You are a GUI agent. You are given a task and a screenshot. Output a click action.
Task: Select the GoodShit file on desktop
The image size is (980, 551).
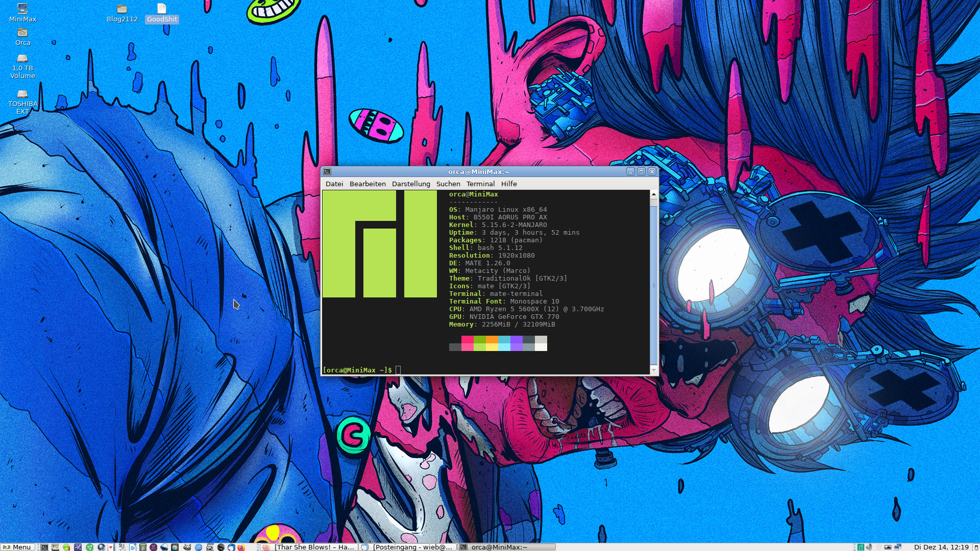(x=162, y=13)
